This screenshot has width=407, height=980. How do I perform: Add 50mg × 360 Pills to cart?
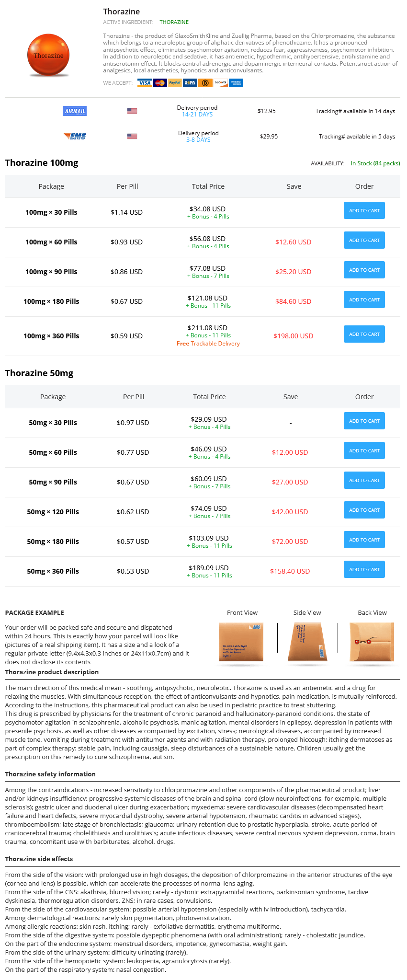(364, 569)
